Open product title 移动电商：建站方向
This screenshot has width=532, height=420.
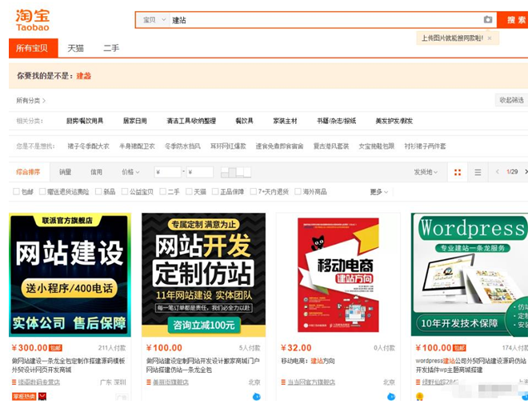[308, 361]
